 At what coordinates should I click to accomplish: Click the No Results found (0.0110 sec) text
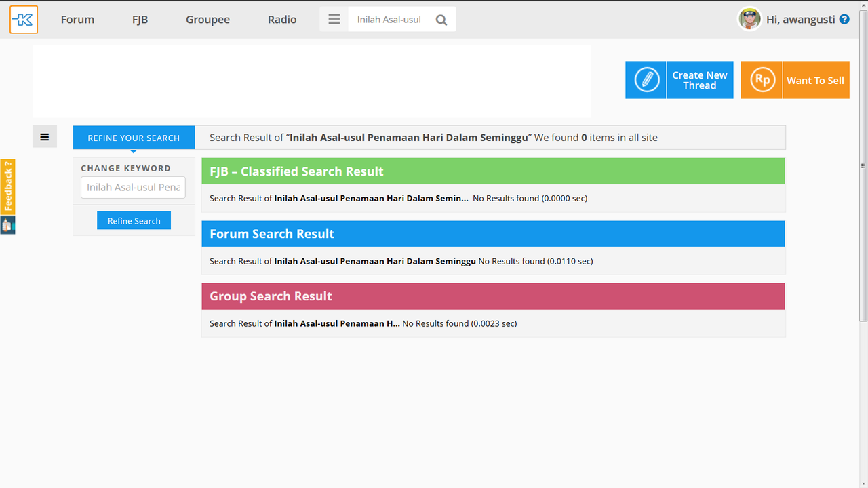[536, 261]
